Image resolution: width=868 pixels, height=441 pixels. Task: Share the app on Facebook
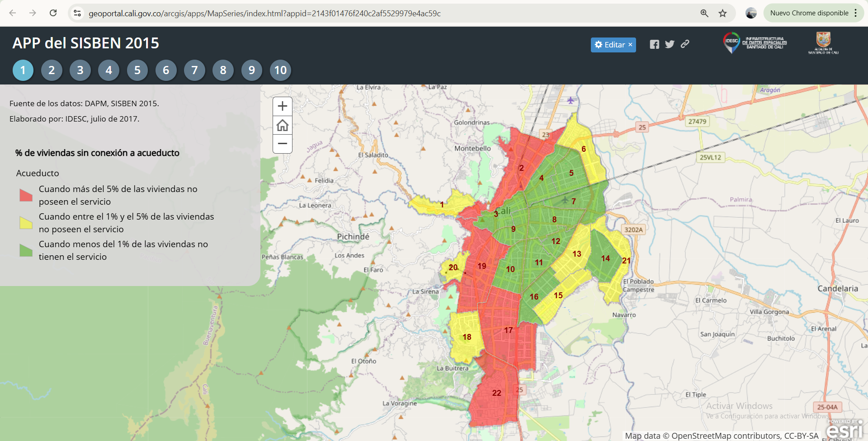pyautogui.click(x=654, y=44)
